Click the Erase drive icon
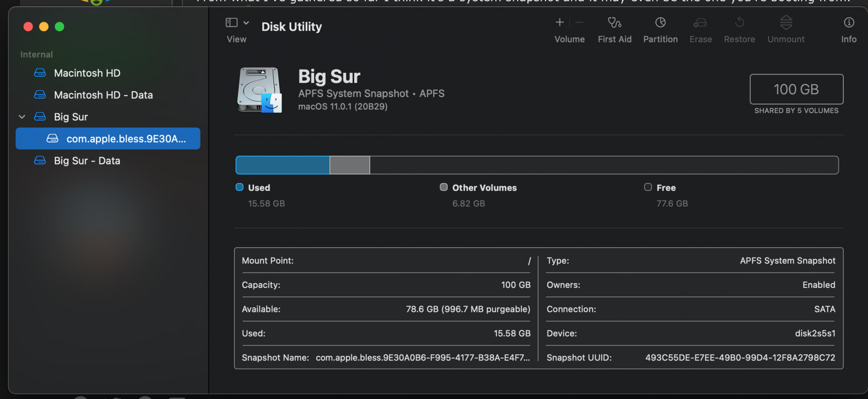Image resolution: width=868 pixels, height=399 pixels. [700, 22]
